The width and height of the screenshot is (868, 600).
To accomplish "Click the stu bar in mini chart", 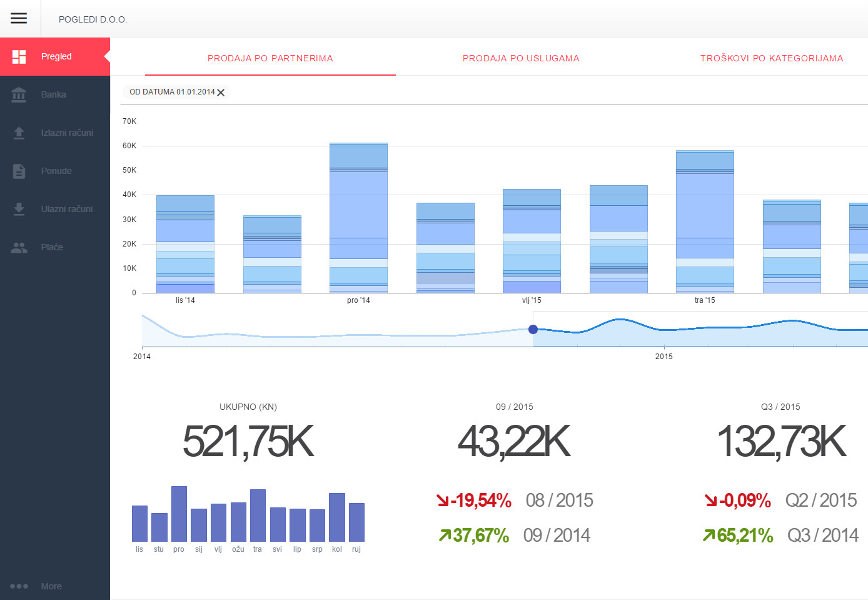I will (159, 527).
